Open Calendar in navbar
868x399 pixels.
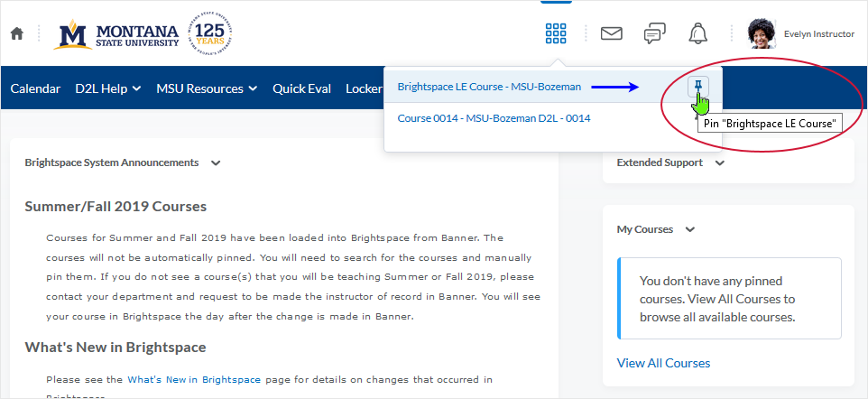click(x=35, y=88)
